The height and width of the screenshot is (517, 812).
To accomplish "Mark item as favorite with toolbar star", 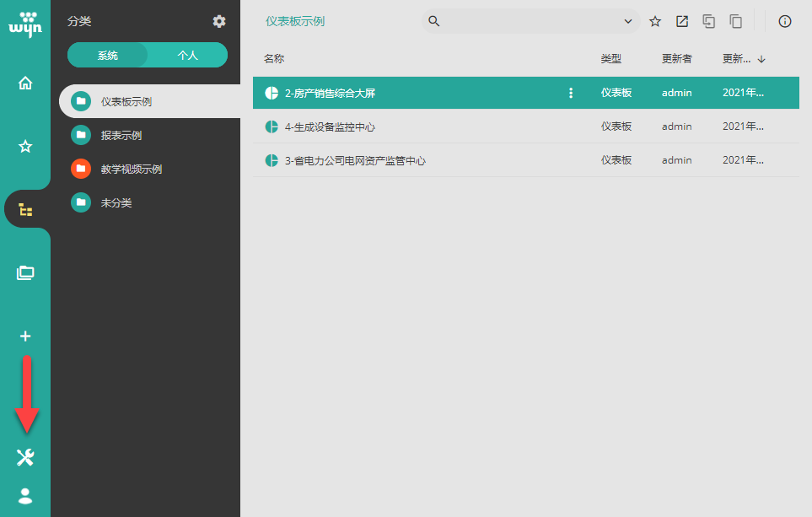I will [x=655, y=21].
